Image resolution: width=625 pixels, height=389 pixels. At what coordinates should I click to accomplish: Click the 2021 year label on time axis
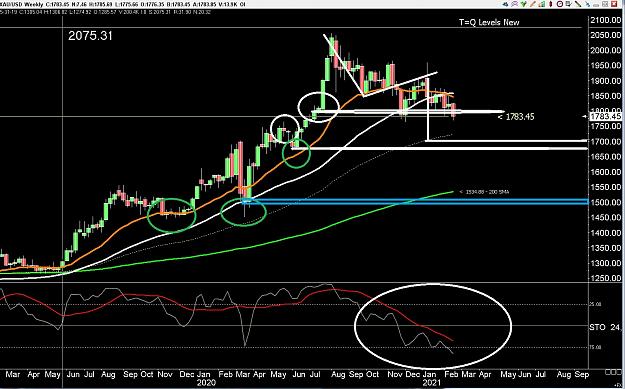pyautogui.click(x=431, y=383)
